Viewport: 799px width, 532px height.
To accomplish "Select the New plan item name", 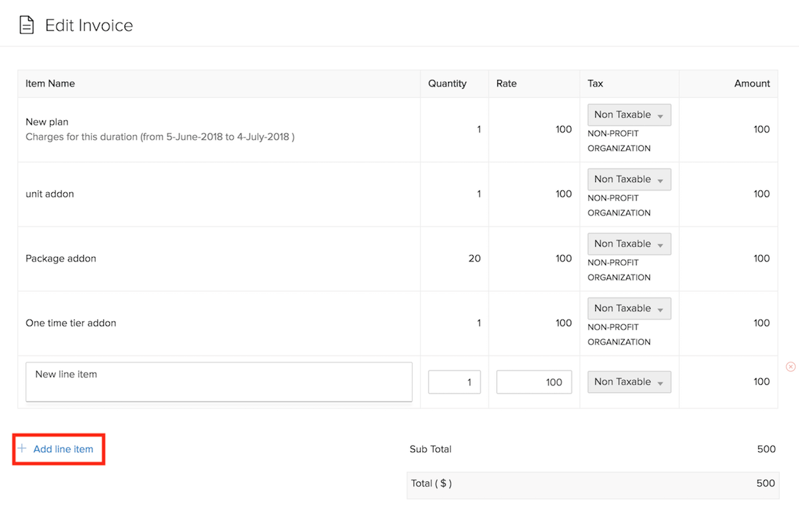I will coord(47,123).
